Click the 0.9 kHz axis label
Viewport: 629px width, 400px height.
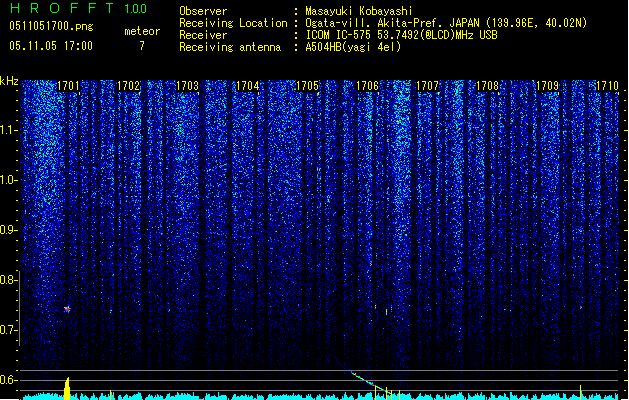tap(8, 230)
